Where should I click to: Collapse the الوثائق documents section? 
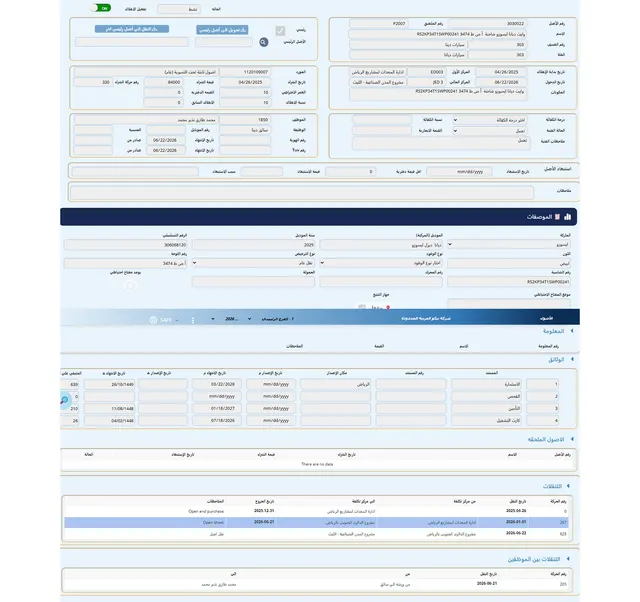572,359
